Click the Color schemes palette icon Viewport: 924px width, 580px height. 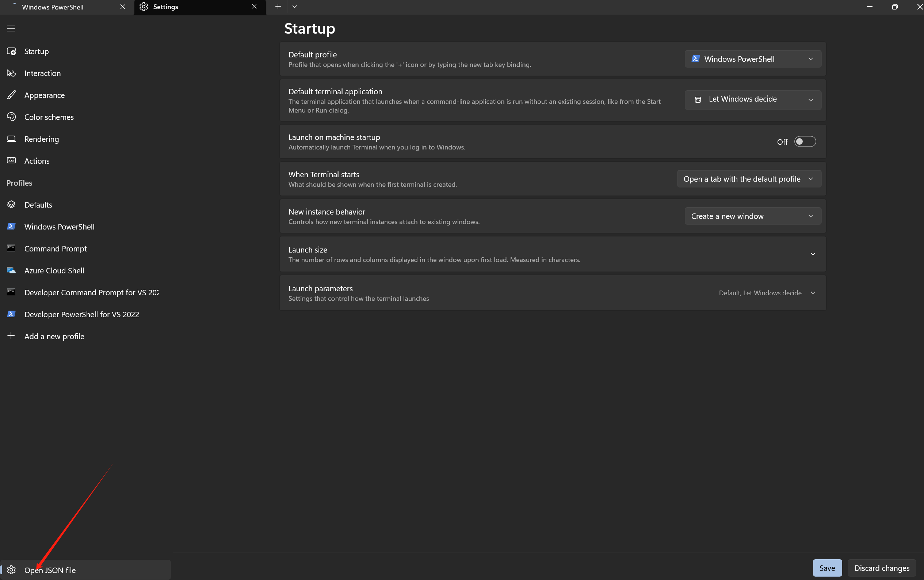11,117
